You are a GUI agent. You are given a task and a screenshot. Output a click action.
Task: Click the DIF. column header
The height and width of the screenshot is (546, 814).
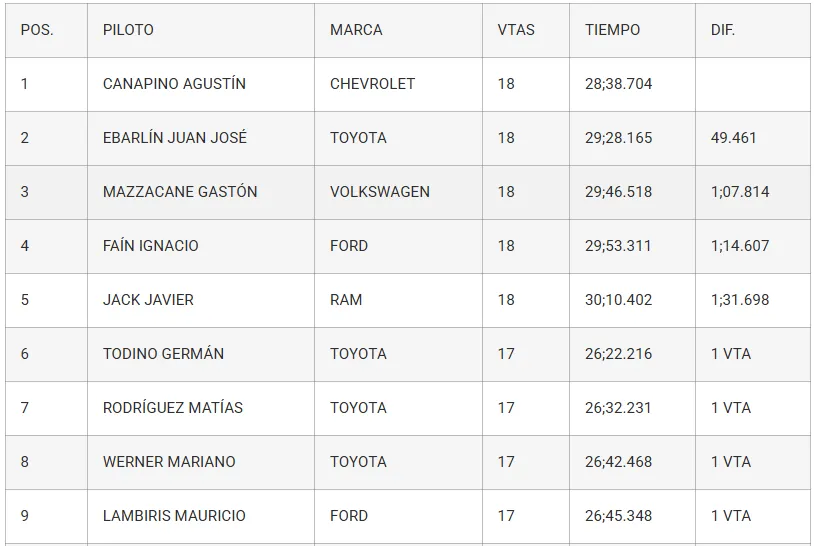723,30
